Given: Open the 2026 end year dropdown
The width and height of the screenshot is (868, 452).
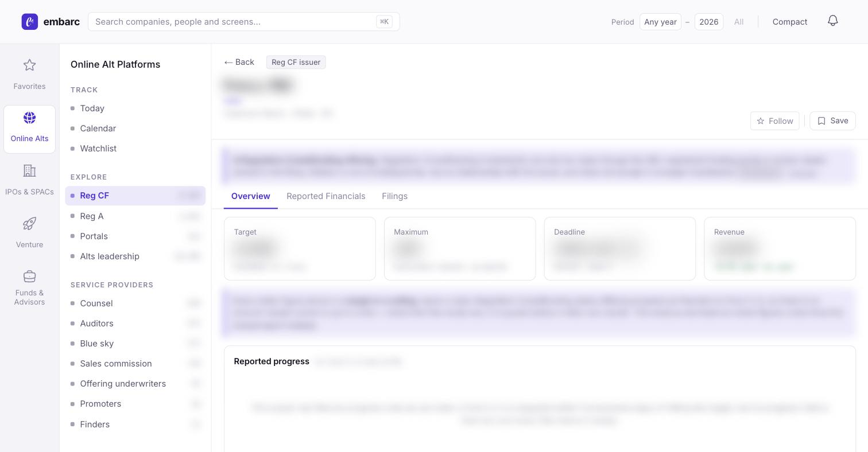Looking at the screenshot, I should point(708,22).
